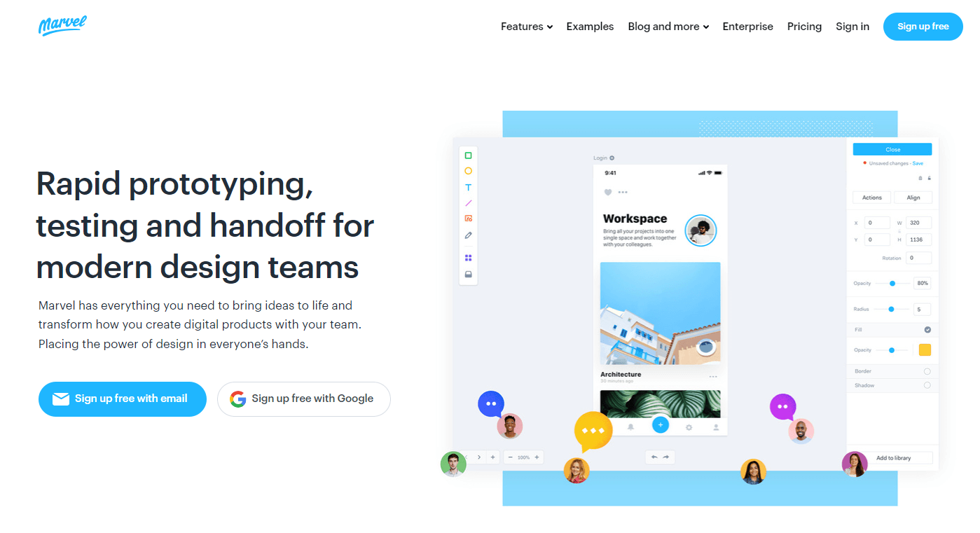Click the lock icon in properties panel
The image size is (980, 533).
coord(929,178)
